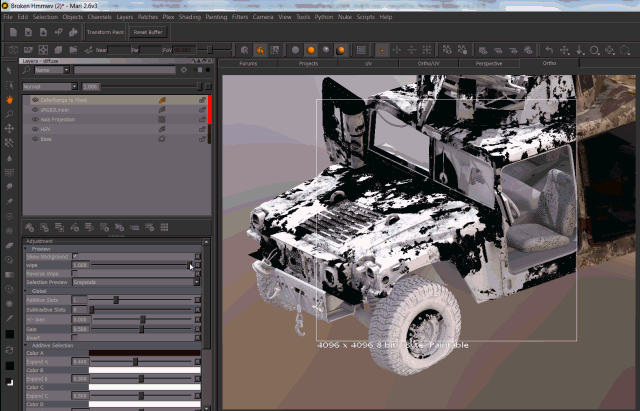Image resolution: width=640 pixels, height=411 pixels.
Task: Click the Transform Paint button
Action: 105,32
